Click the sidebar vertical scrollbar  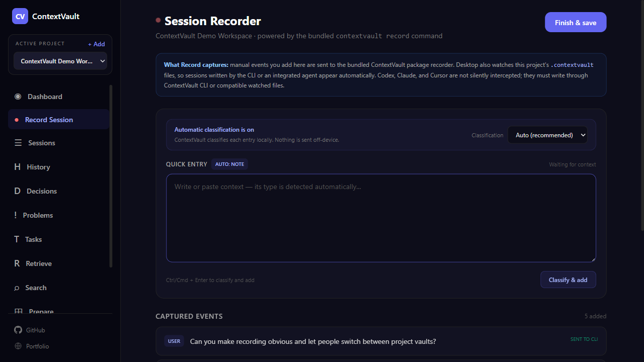click(111, 176)
